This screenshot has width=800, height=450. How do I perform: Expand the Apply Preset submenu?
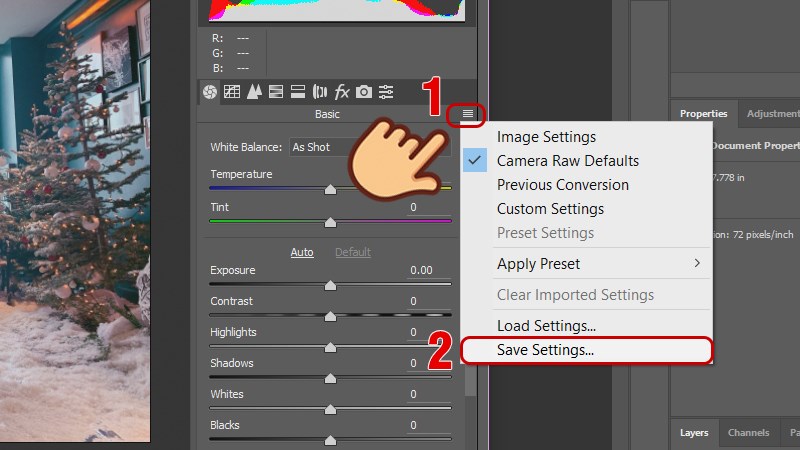tap(586, 264)
